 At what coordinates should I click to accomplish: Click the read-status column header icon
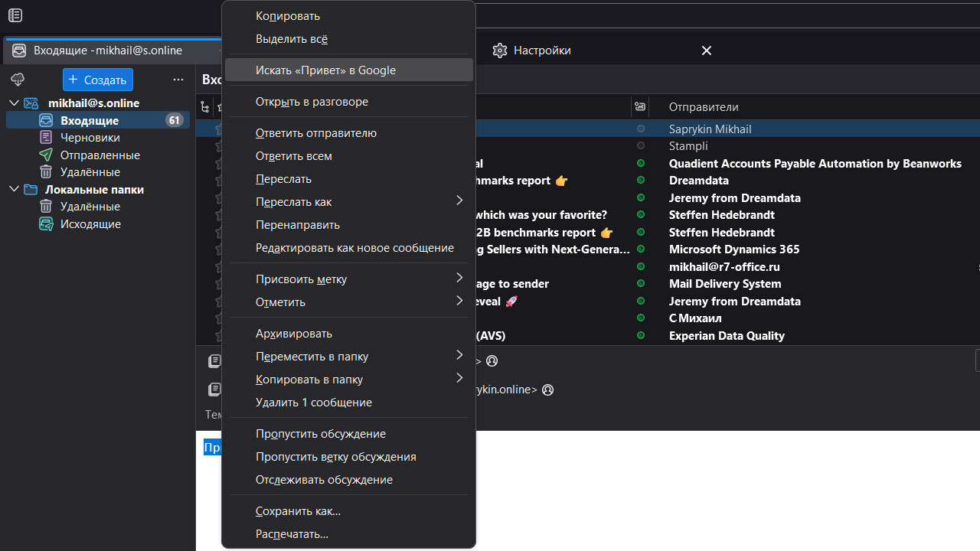point(640,106)
